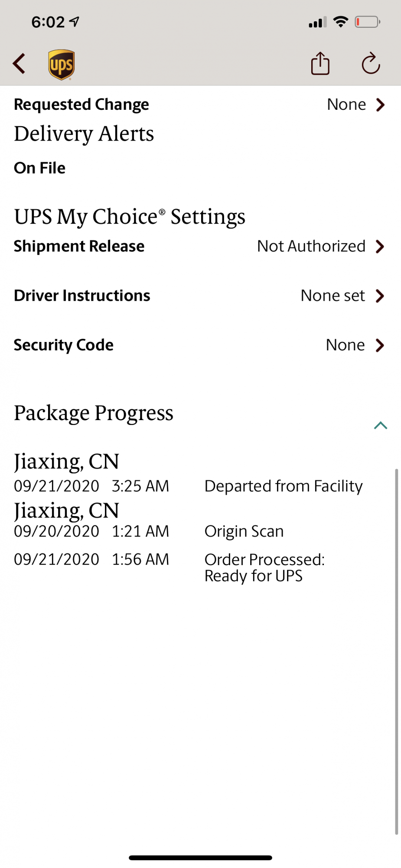Open Driver Instructions chevron arrow
The width and height of the screenshot is (401, 868).
[380, 296]
